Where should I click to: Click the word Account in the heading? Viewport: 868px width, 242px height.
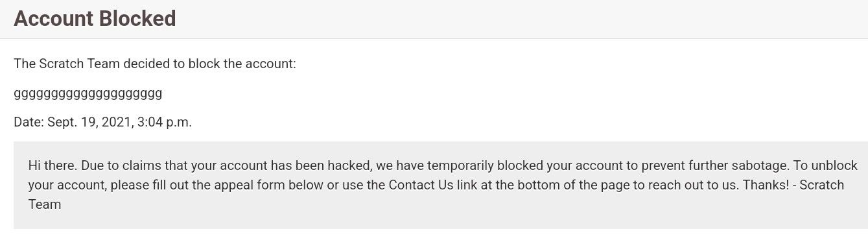coord(54,19)
